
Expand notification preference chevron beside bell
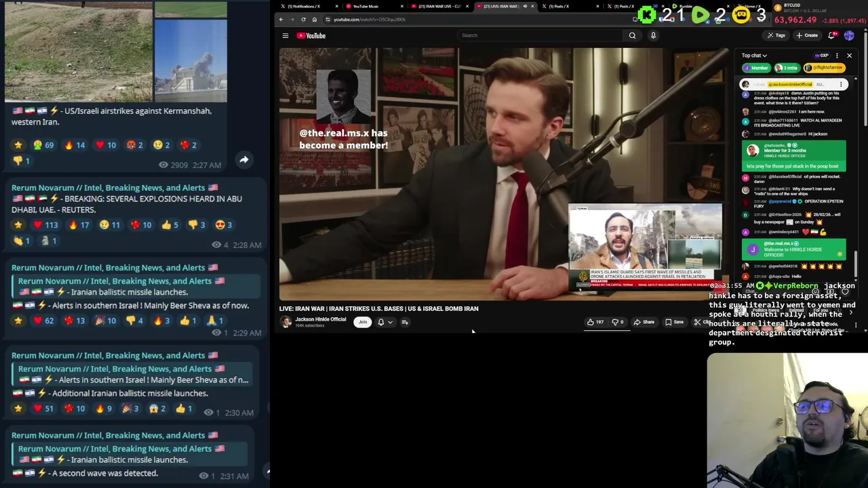point(390,322)
